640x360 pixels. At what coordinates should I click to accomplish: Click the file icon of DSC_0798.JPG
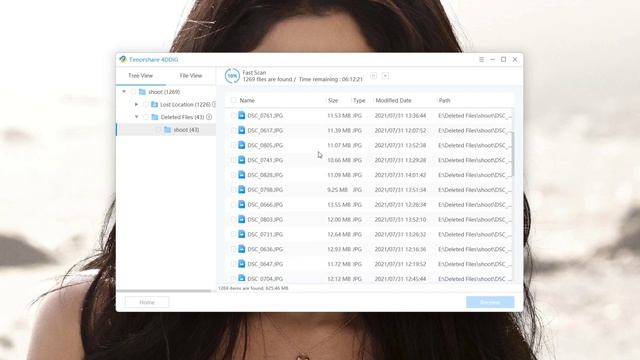point(242,190)
